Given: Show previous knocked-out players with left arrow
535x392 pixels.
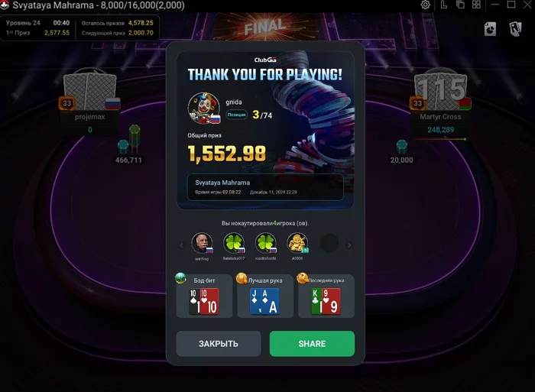Looking at the screenshot, I should pos(182,245).
